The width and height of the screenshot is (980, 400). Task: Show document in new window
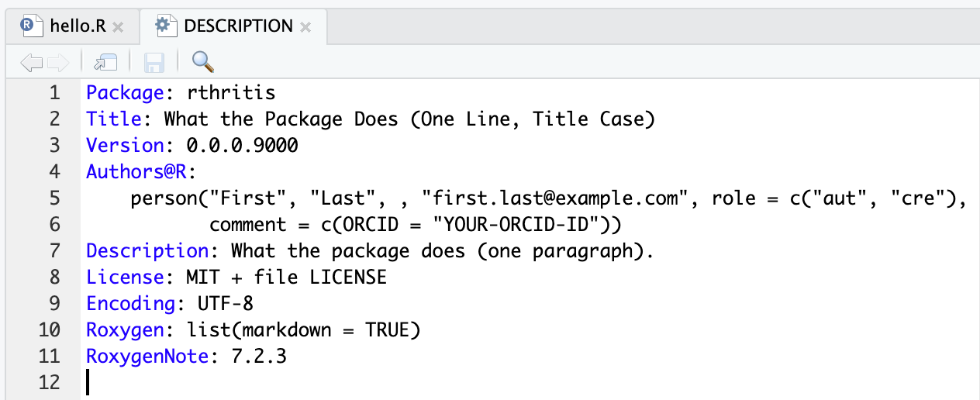[105, 62]
